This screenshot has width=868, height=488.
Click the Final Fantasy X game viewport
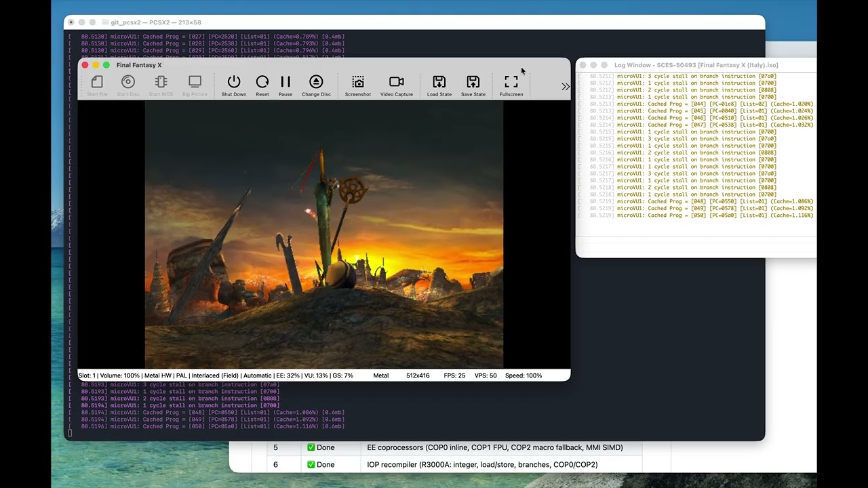tap(324, 235)
